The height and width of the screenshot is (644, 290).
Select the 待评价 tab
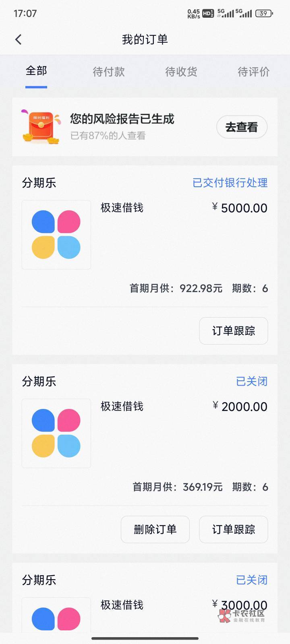pos(253,72)
